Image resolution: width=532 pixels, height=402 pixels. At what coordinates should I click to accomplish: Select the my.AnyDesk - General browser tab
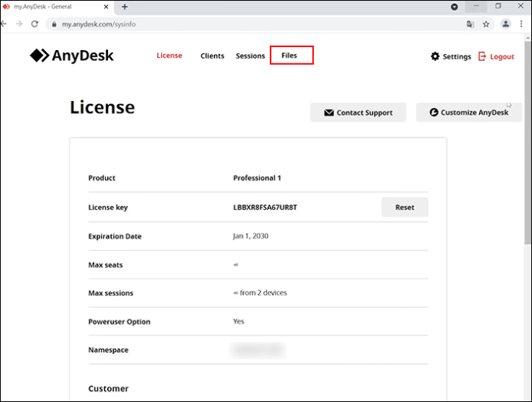56,7
